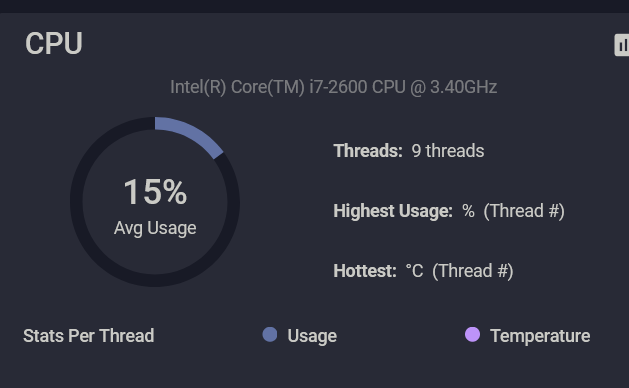Click the 9 threads value
This screenshot has height=388, width=629.
click(448, 151)
